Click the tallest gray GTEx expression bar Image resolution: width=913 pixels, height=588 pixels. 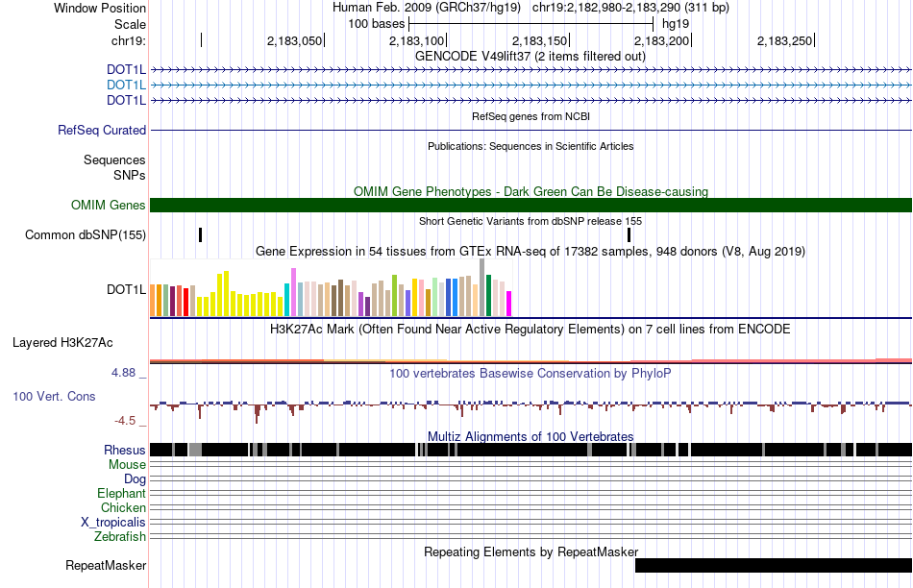pyautogui.click(x=482, y=287)
